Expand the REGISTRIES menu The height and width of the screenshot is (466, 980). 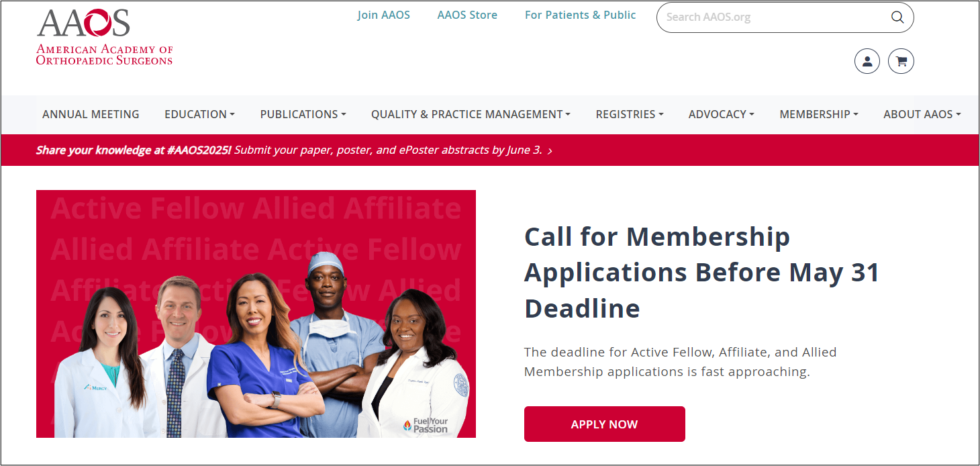[x=629, y=114]
